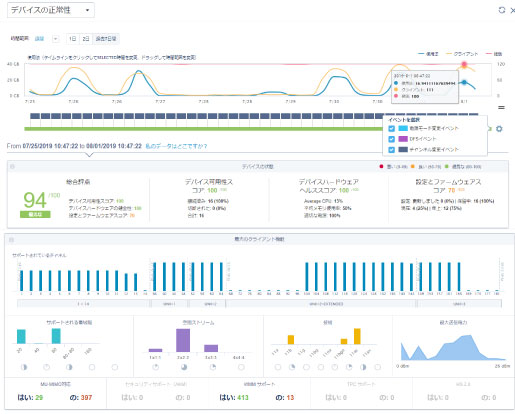Click the 1x1:1 spatial stream pie icon
The height and width of the screenshot is (414, 515).
pos(155,367)
